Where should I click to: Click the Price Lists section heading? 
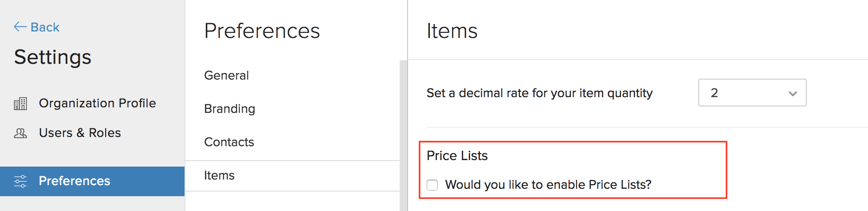click(457, 155)
